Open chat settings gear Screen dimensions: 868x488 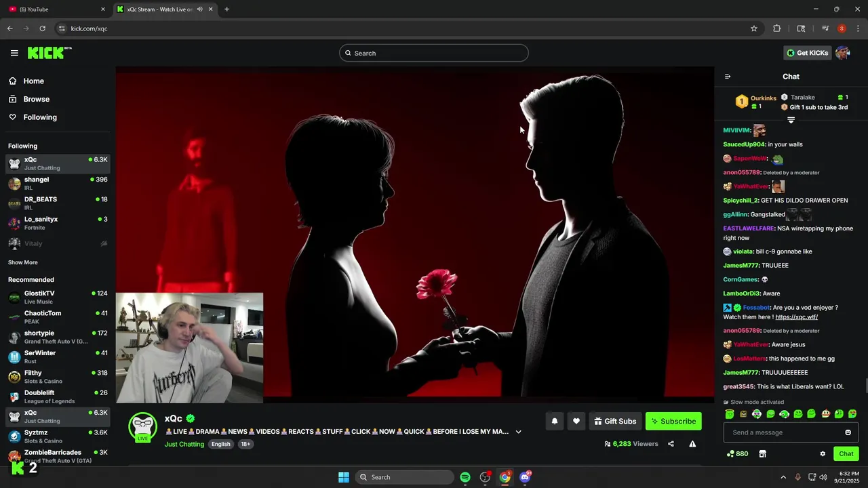point(823,454)
